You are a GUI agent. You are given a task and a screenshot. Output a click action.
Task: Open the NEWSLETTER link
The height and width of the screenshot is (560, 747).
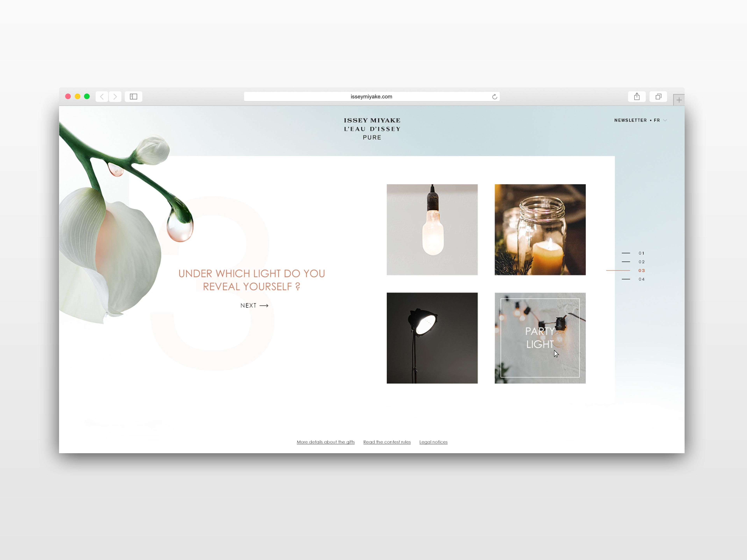click(x=630, y=120)
